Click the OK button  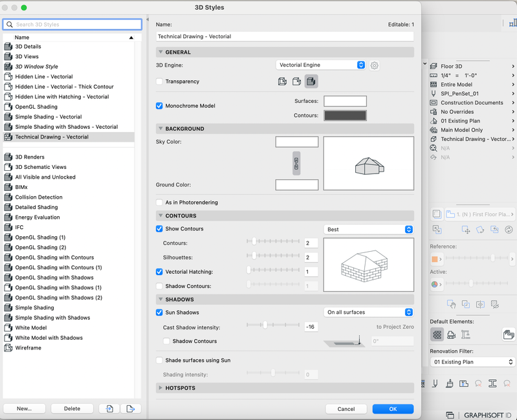click(393, 409)
